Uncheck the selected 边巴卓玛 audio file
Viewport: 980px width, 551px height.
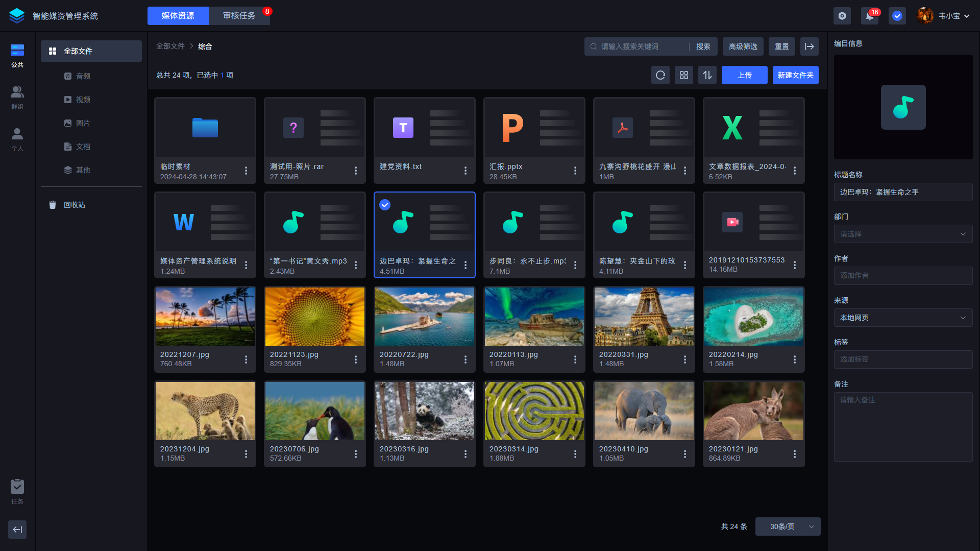[x=385, y=205]
